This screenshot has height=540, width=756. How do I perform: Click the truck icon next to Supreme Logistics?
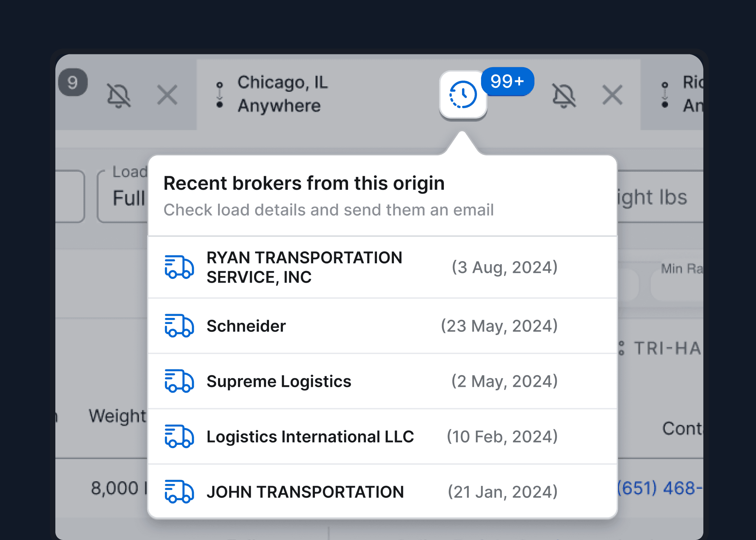pos(179,381)
